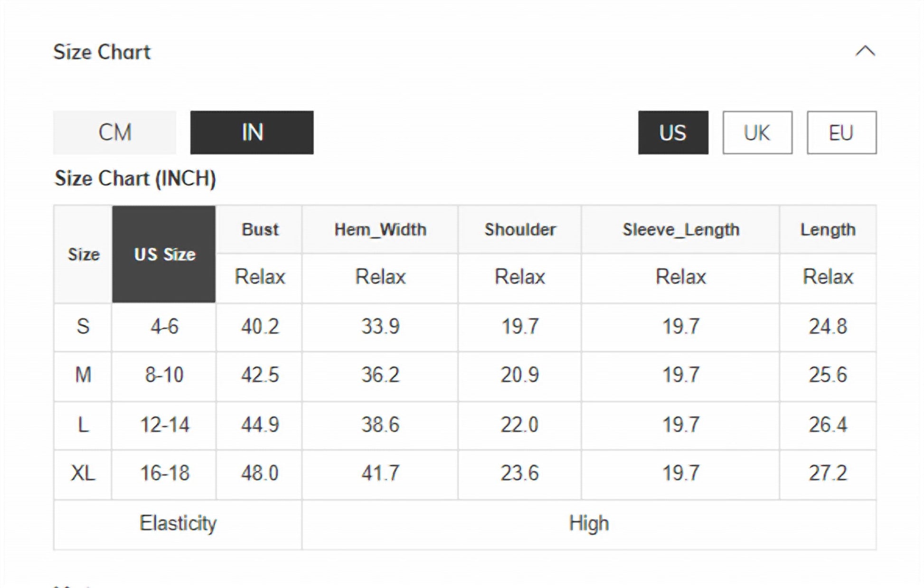The image size is (924, 588).
Task: Click the dark US Size column header
Action: coord(164,254)
